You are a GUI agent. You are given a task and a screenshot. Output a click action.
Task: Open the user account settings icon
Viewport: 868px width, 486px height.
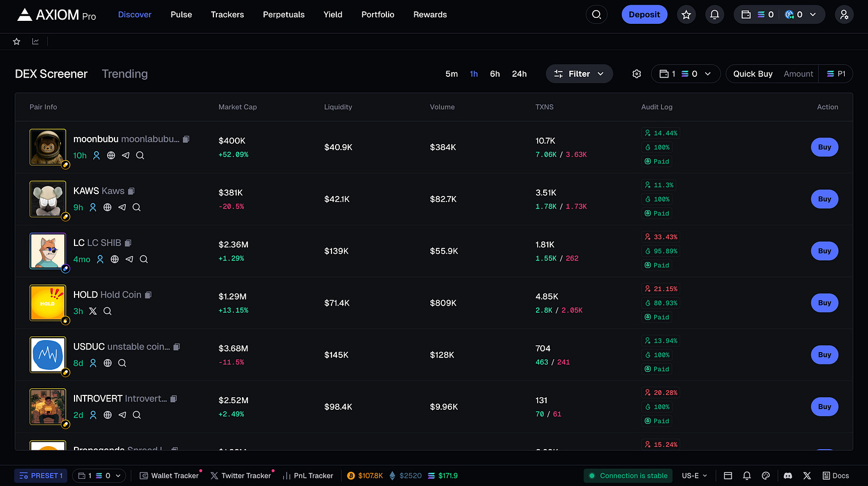844,14
